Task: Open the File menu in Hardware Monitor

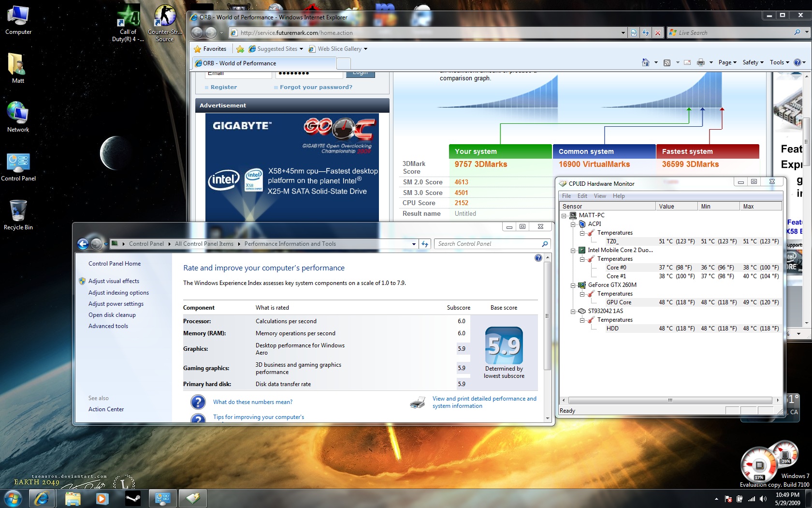Action: (566, 196)
